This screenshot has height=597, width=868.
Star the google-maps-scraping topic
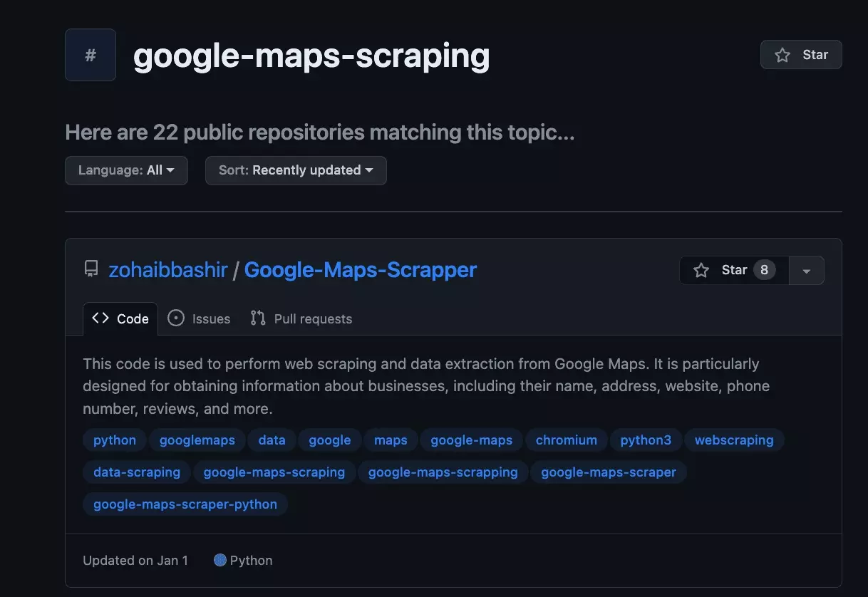801,55
